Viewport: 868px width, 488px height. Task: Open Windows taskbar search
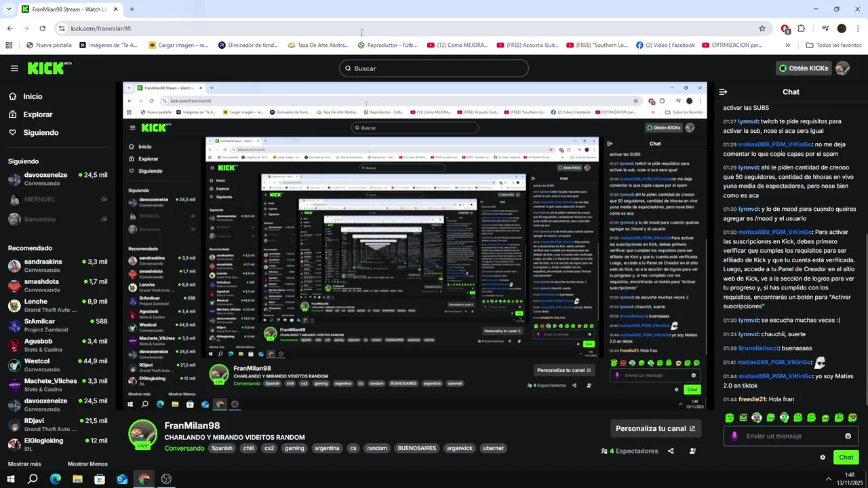click(33, 479)
